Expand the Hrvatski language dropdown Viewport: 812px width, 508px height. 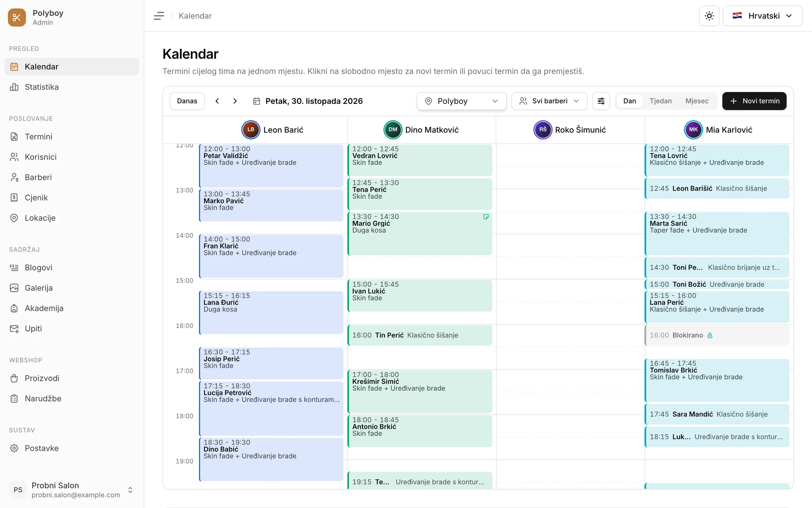point(763,16)
